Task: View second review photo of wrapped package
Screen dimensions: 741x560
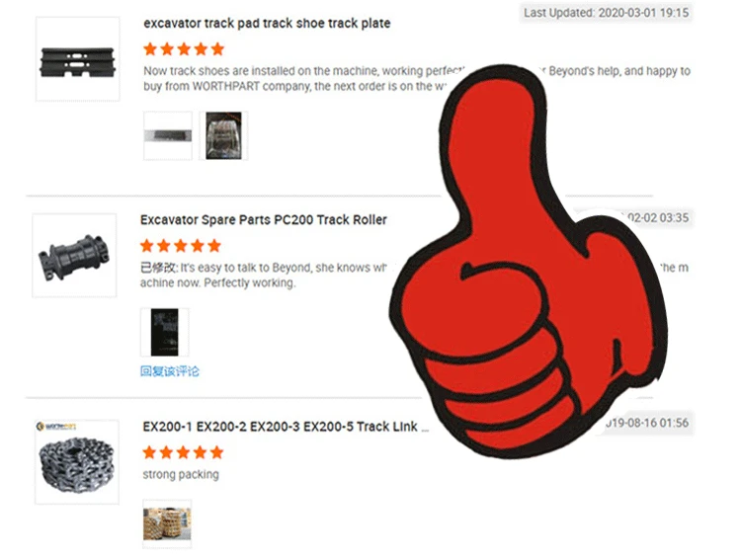Action: [x=223, y=136]
